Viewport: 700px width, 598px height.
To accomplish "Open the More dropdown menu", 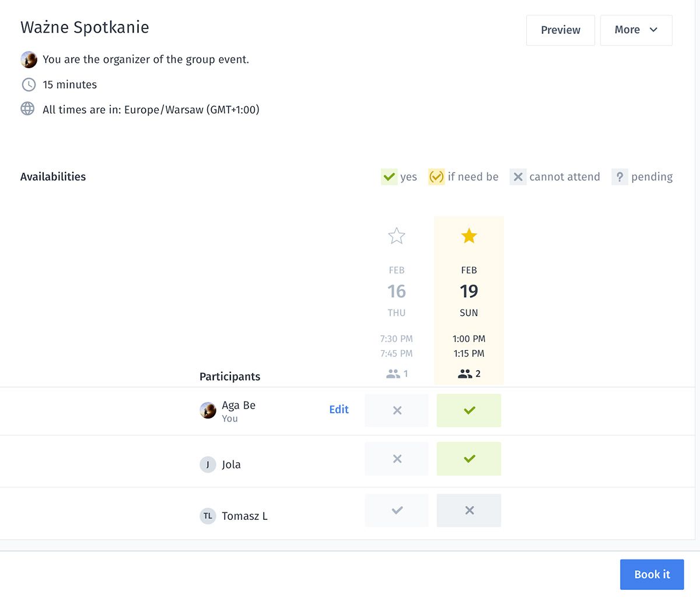I will pyautogui.click(x=636, y=30).
